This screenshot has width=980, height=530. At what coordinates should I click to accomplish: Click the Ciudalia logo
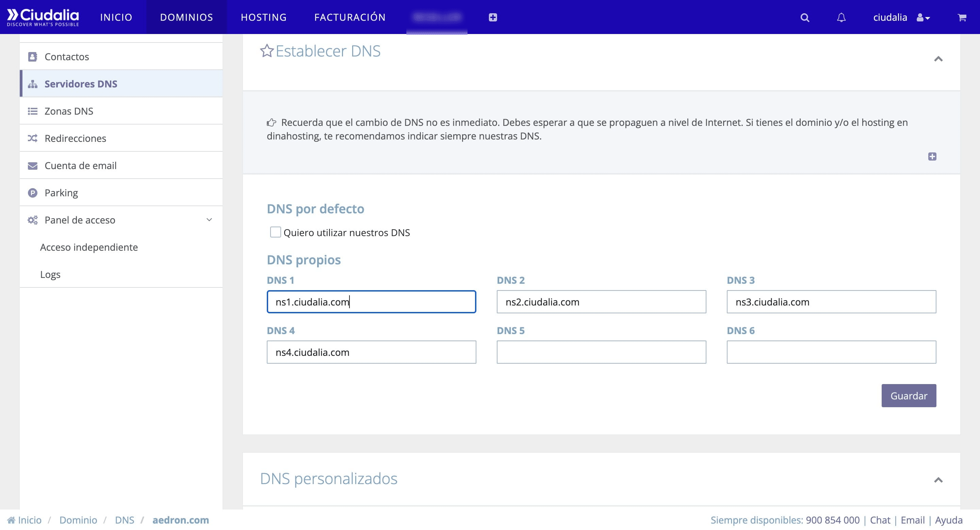click(43, 17)
